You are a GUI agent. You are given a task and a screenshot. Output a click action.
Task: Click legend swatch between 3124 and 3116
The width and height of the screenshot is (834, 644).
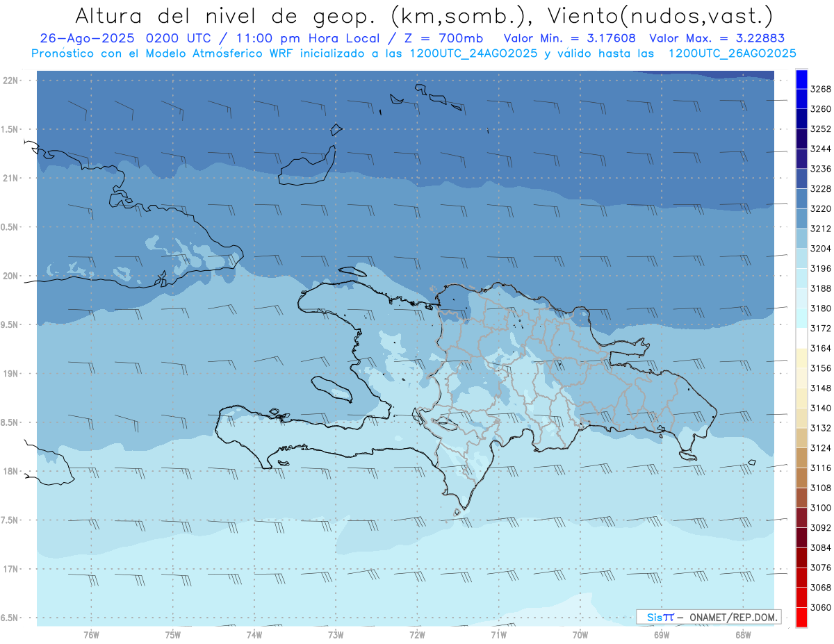(801, 458)
